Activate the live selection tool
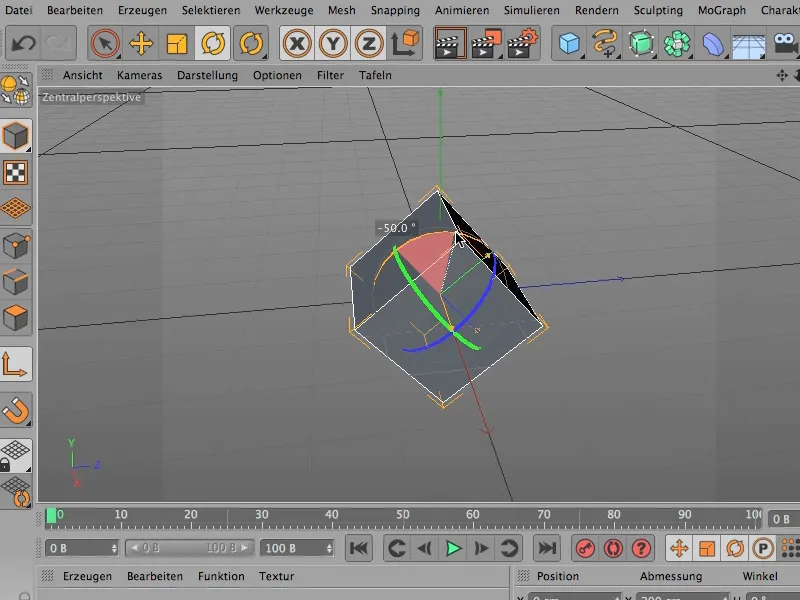This screenshot has width=800, height=600. tap(105, 44)
